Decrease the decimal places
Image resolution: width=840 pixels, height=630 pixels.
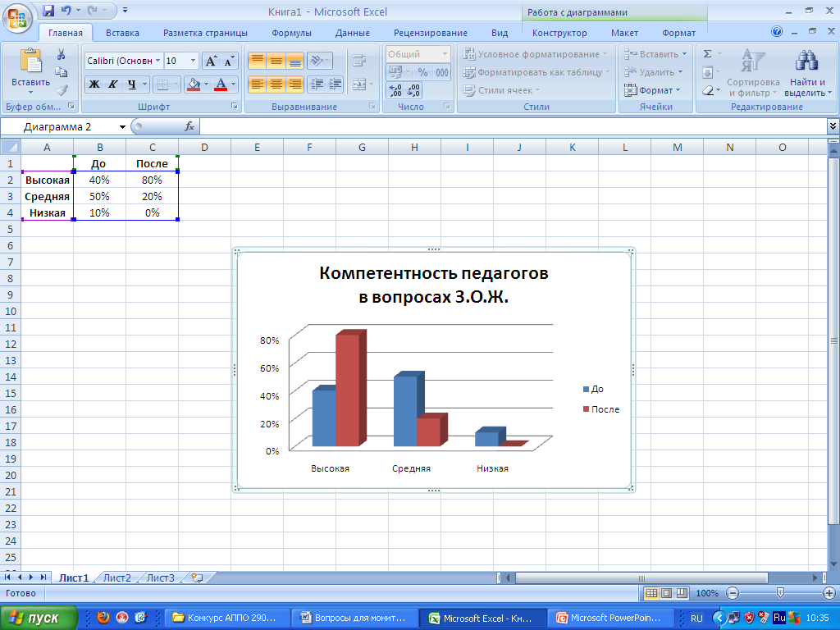[413, 90]
